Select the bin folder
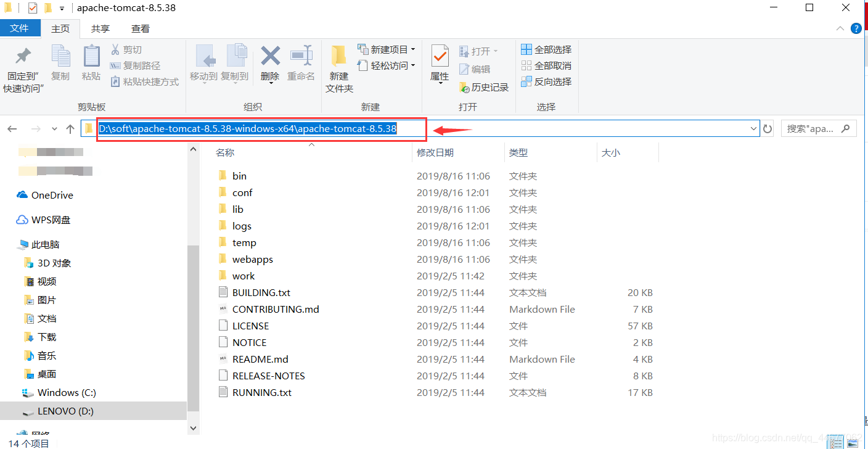 point(239,176)
